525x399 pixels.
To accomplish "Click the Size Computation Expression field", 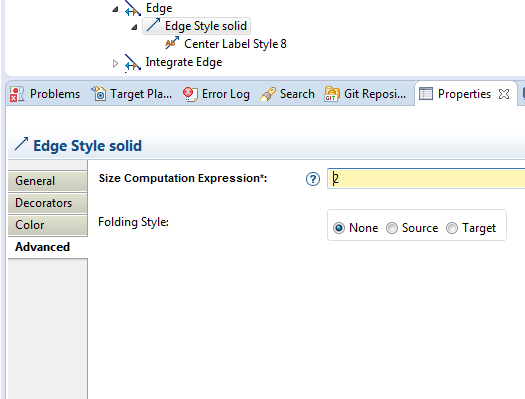I will point(426,178).
